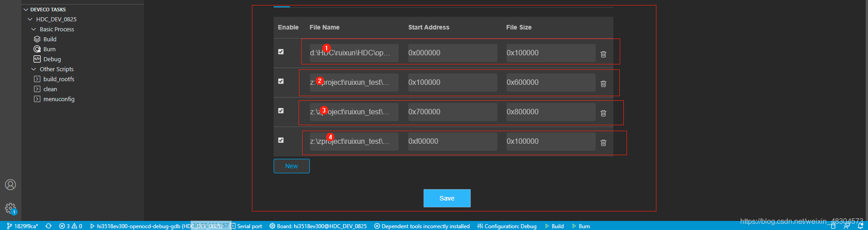This screenshot has height=230, width=868.
Task: Click Burn in the status bar
Action: pyautogui.click(x=581, y=226)
